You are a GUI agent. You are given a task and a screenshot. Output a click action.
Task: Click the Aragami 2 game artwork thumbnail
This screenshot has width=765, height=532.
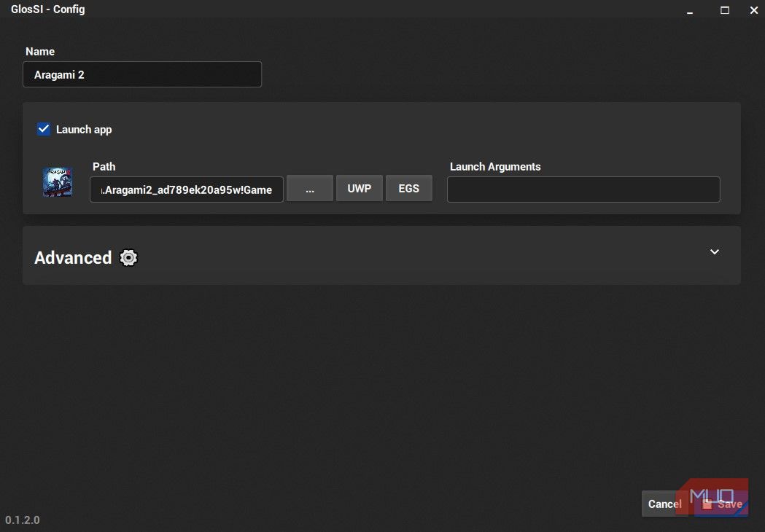pos(57,181)
